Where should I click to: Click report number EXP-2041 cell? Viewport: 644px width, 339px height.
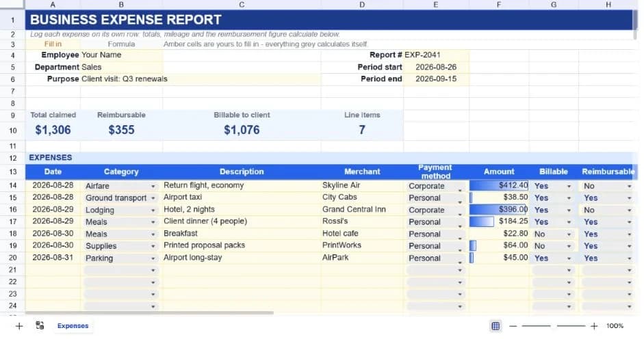click(436, 55)
